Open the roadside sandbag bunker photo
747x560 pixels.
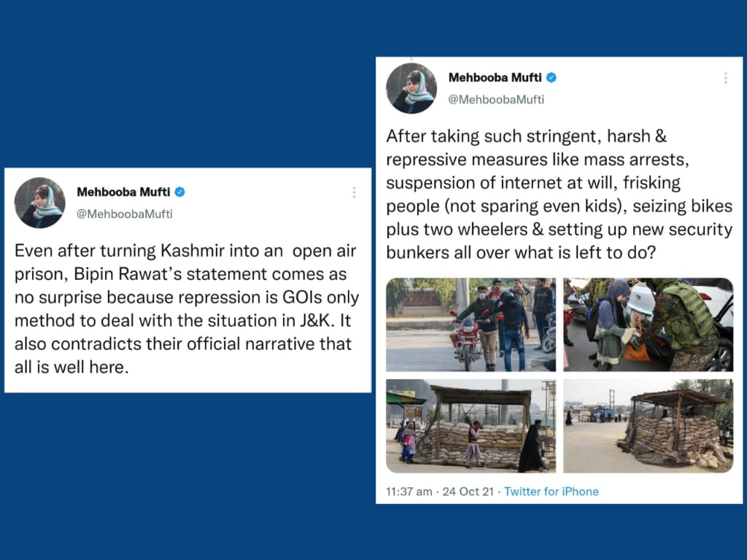point(648,426)
